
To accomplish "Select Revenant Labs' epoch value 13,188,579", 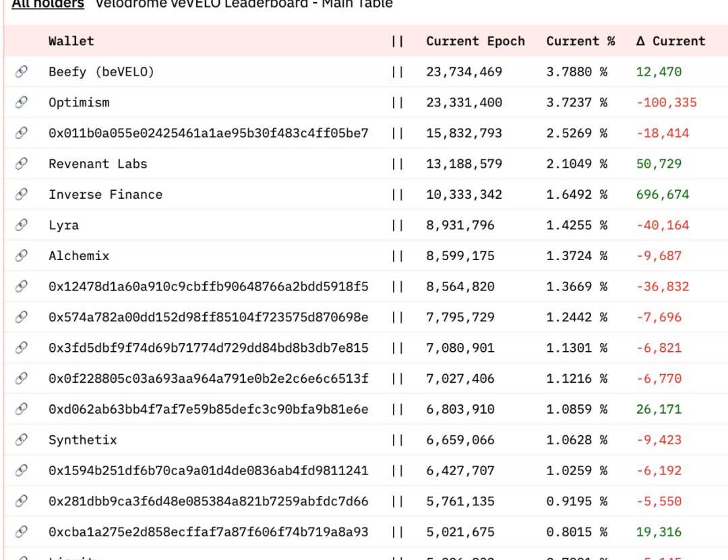I will (464, 164).
